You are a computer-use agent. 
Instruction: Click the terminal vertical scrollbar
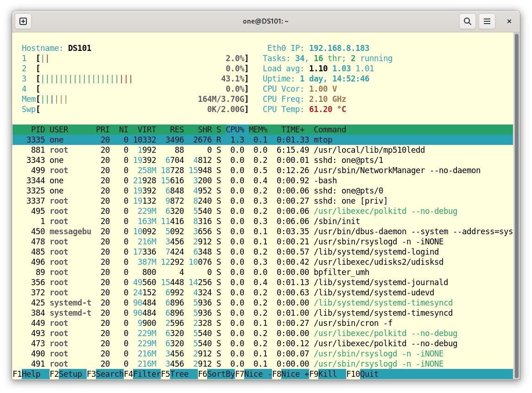(x=517, y=206)
